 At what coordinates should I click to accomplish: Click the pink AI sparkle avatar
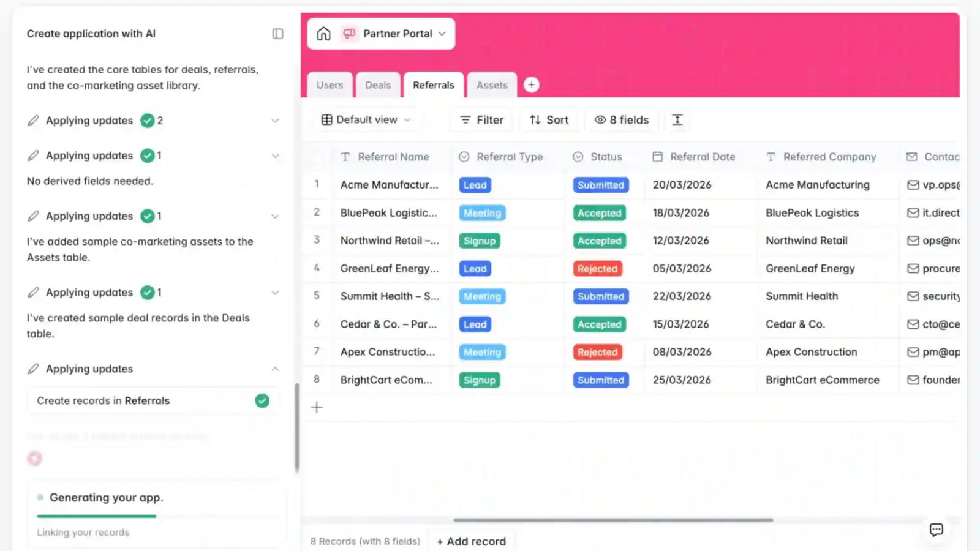[35, 458]
